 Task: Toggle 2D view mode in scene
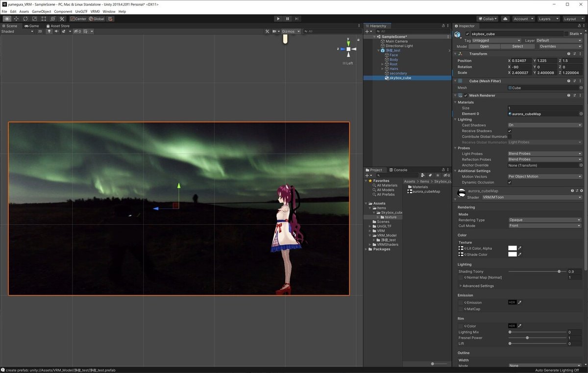pos(40,31)
